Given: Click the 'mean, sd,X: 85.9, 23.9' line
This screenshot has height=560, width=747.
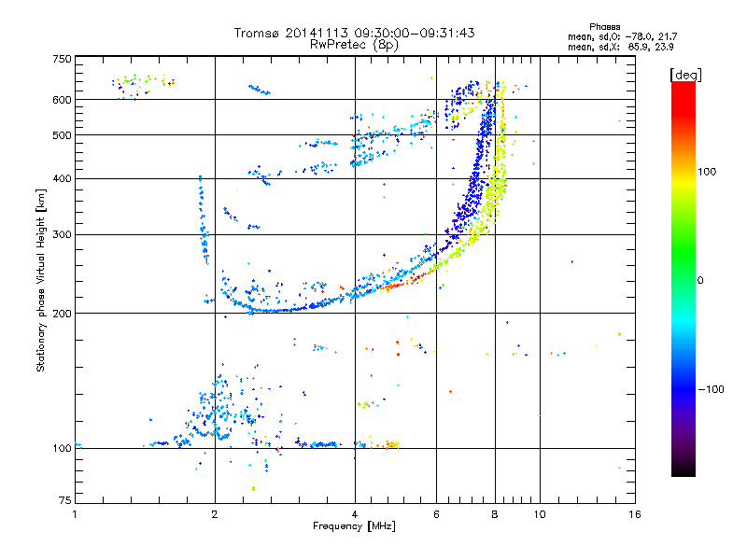Looking at the screenshot, I should tap(620, 47).
